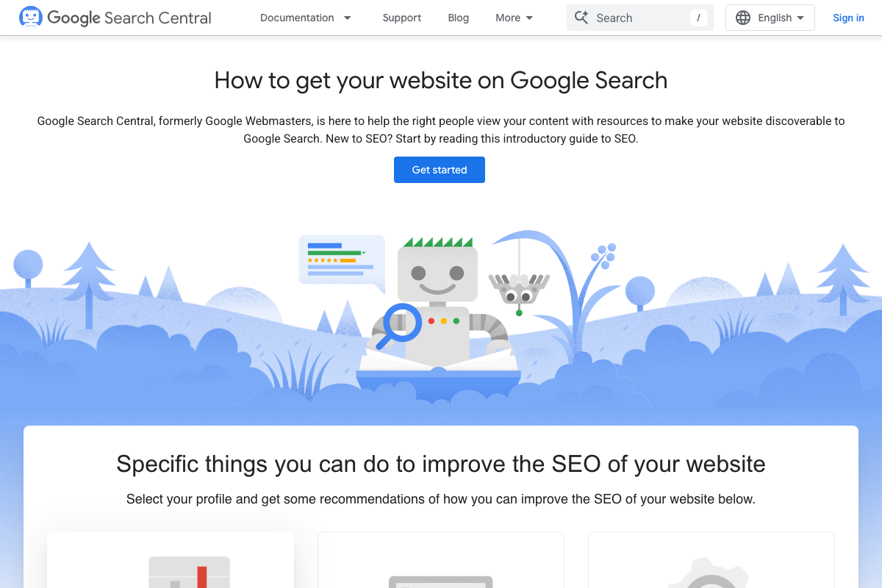Click the search magnifying glass icon
882x588 pixels.
[583, 17]
